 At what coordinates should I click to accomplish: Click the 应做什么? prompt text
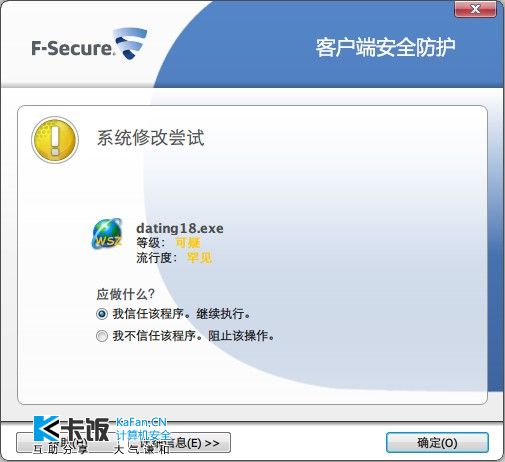[126, 294]
